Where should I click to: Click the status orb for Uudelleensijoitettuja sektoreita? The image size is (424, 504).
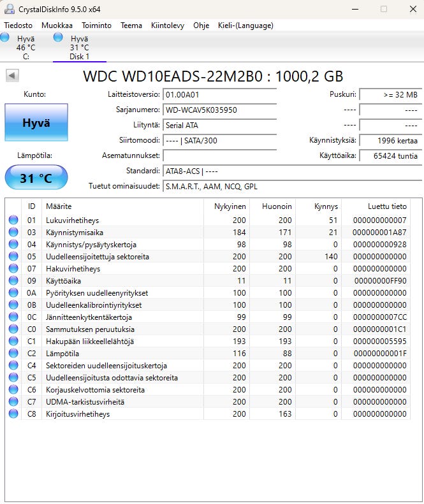coord(13,256)
